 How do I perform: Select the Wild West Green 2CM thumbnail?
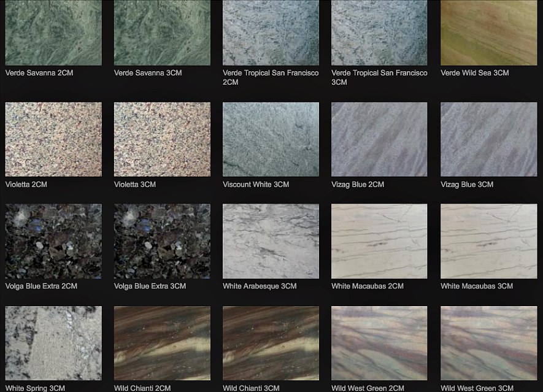[x=379, y=343]
